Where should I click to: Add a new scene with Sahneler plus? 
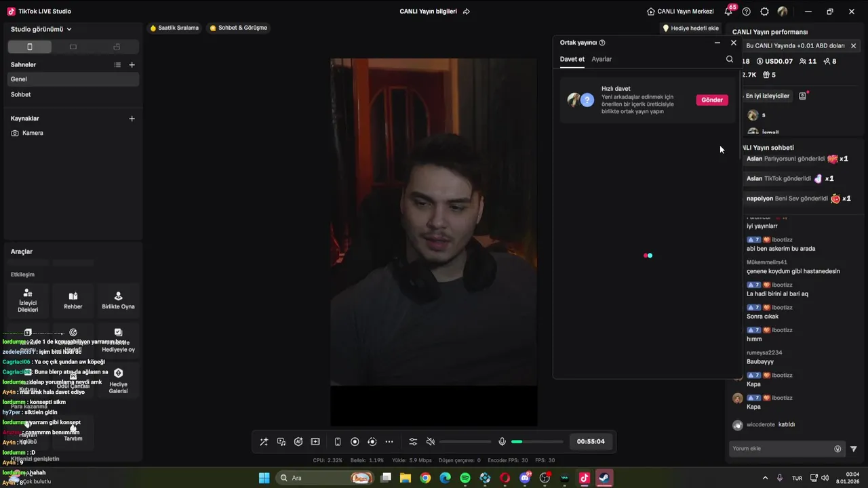[132, 65]
